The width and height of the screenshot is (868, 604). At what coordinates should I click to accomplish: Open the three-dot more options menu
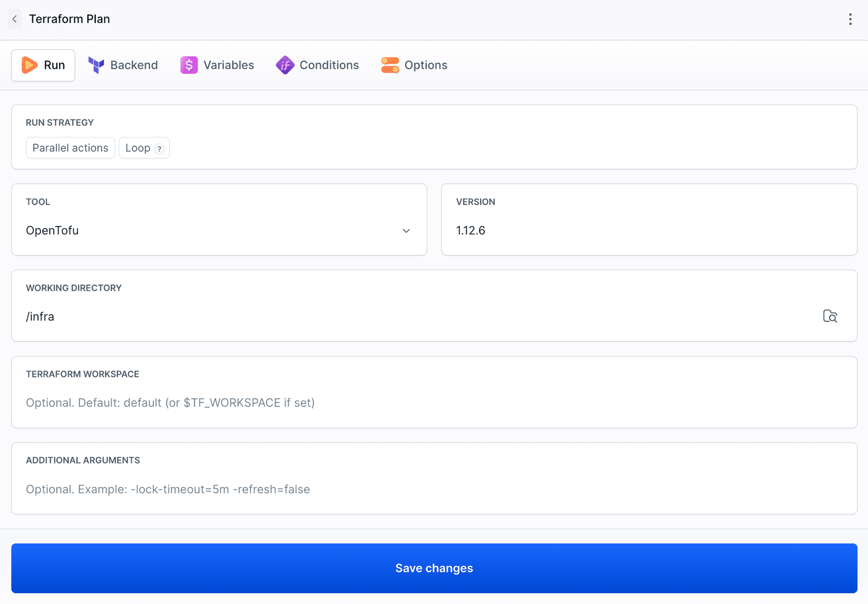(850, 19)
